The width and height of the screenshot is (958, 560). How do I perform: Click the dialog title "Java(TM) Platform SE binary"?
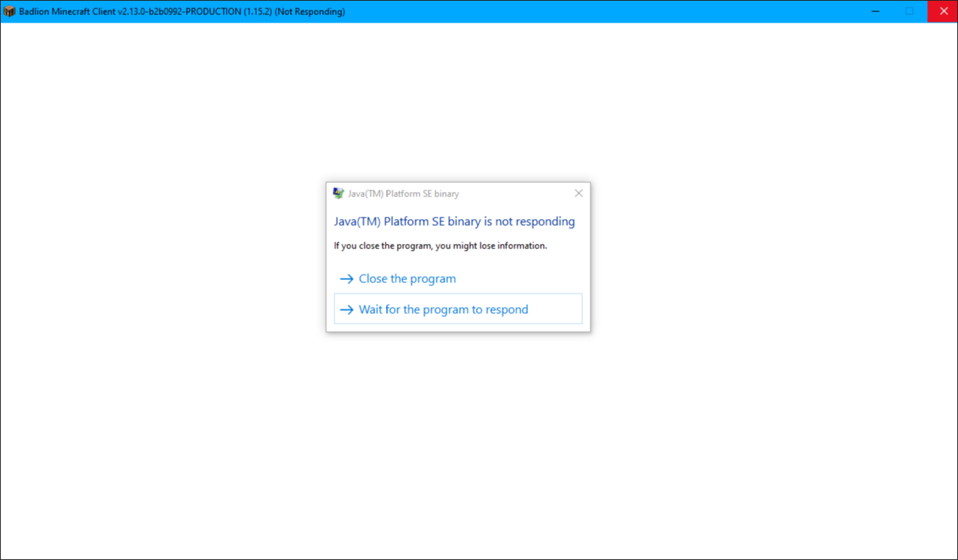point(403,193)
